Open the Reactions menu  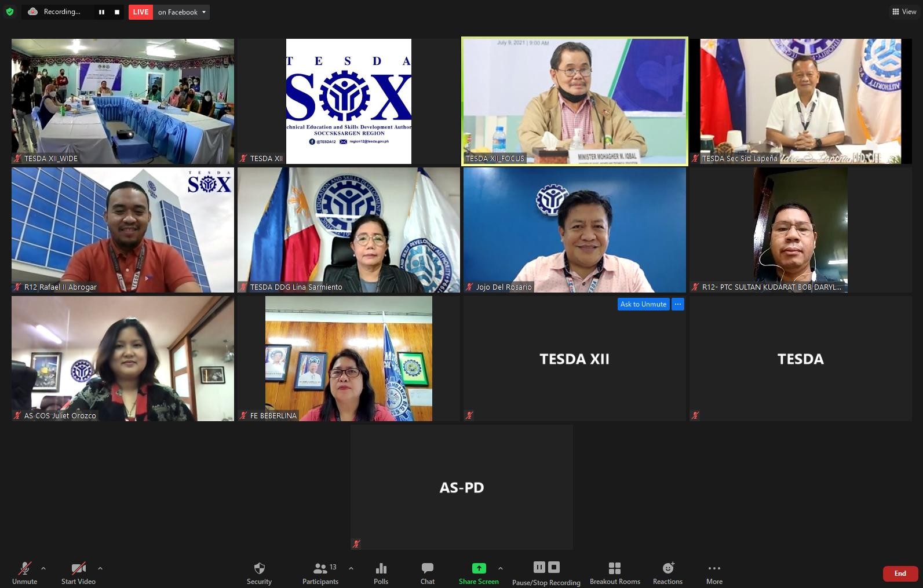[x=667, y=573]
